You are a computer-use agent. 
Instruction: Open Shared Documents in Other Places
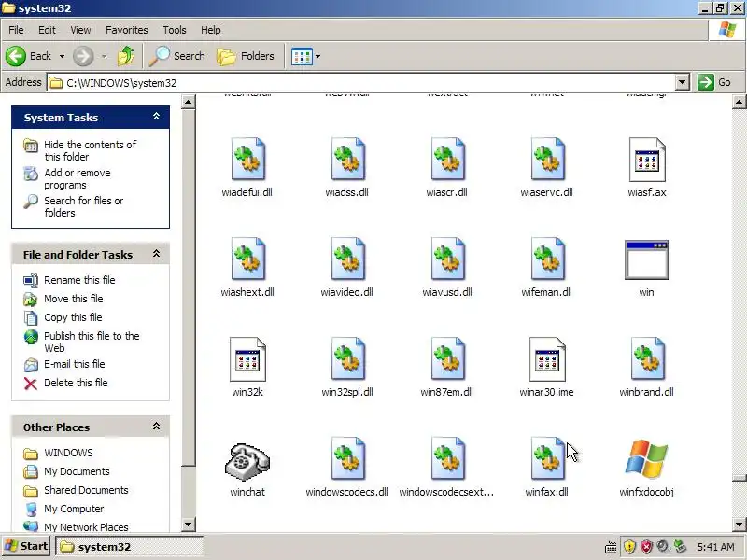pos(86,490)
